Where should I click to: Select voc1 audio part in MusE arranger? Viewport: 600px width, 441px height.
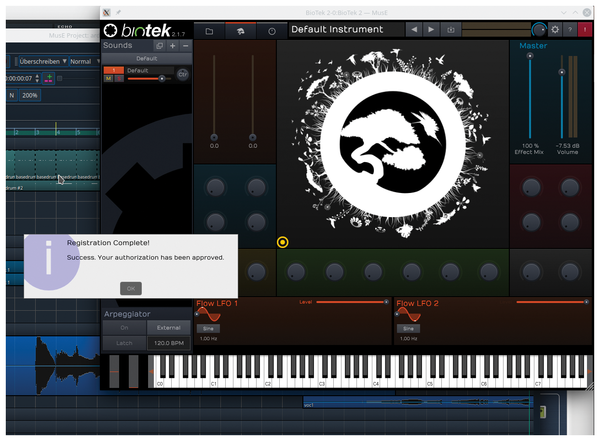(x=417, y=403)
